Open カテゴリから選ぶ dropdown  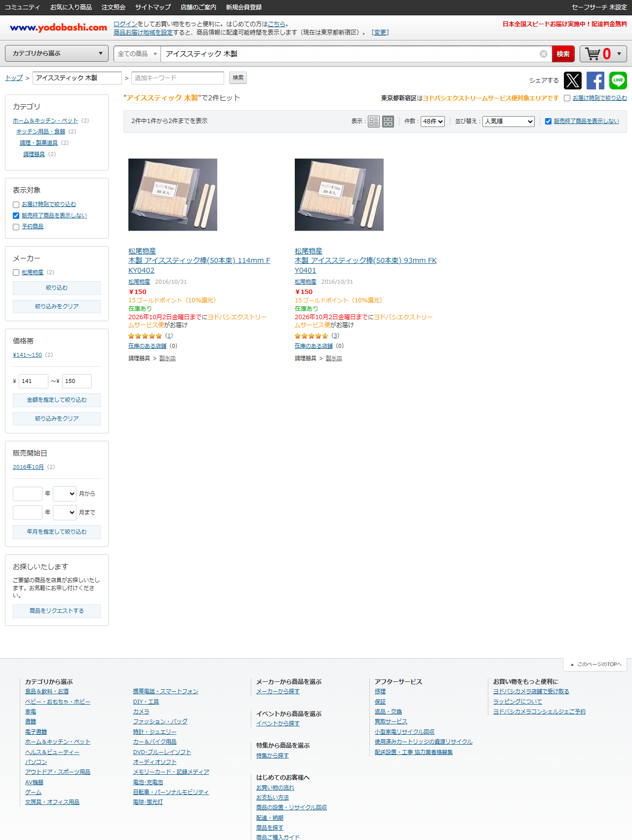[57, 53]
